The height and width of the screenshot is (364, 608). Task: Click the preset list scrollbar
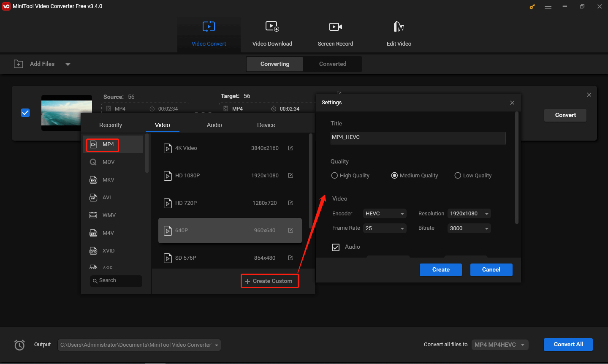[x=311, y=182]
